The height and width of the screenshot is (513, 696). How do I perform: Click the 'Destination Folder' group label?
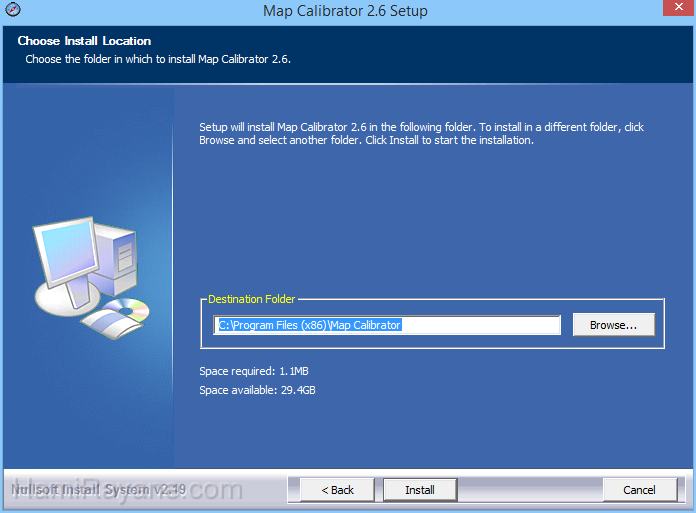(x=252, y=299)
